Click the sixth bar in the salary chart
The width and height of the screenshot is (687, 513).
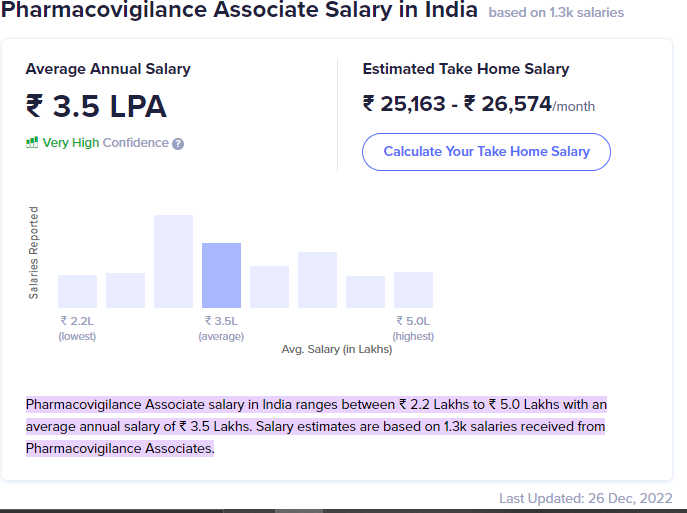(318, 280)
